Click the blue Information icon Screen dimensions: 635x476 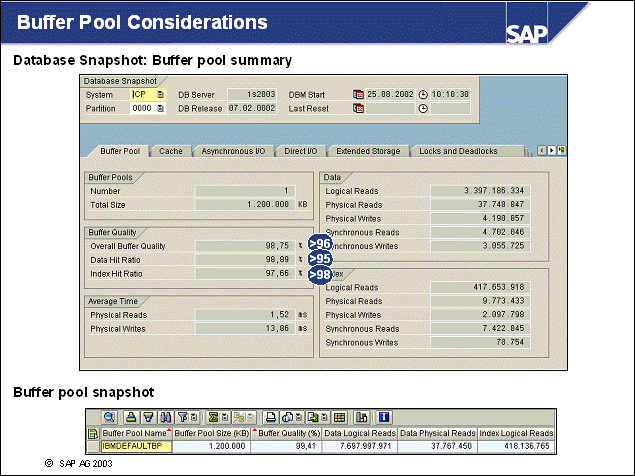383,417
